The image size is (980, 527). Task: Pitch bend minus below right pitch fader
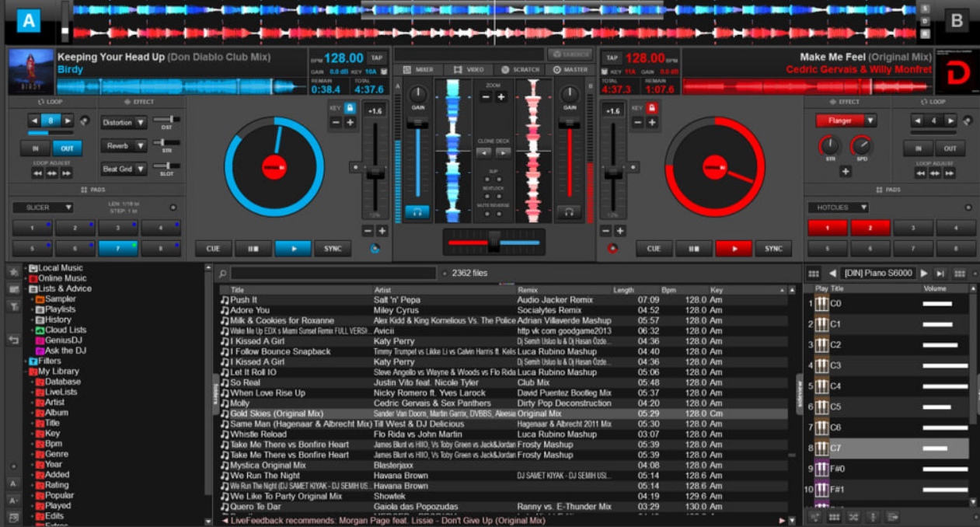[x=606, y=231]
